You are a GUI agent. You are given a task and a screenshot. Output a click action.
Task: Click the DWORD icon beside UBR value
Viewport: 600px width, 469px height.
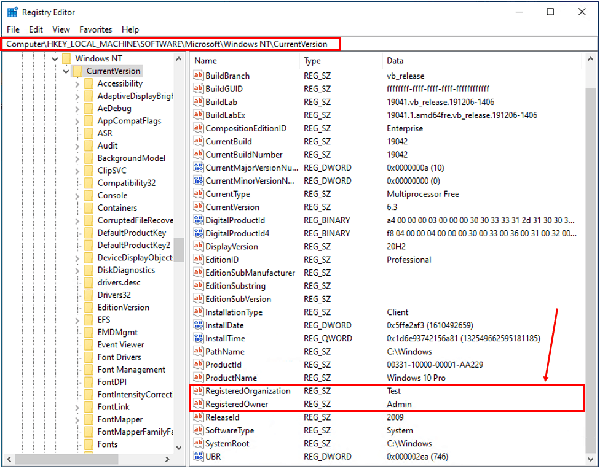pyautogui.click(x=198, y=459)
